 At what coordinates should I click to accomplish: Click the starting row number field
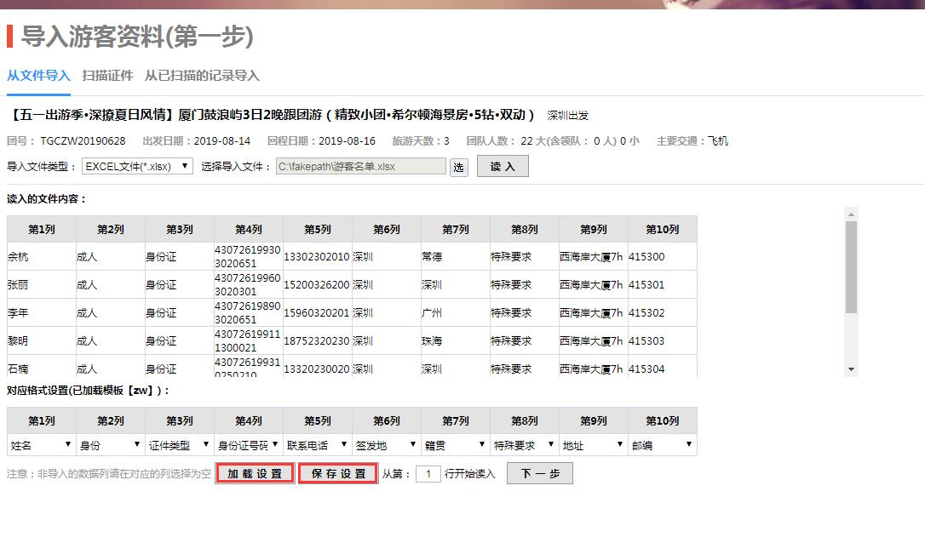pyautogui.click(x=428, y=474)
